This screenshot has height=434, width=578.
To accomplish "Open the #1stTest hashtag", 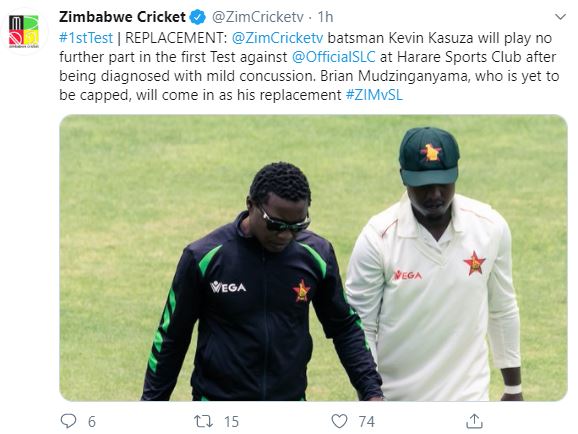I will (86, 38).
